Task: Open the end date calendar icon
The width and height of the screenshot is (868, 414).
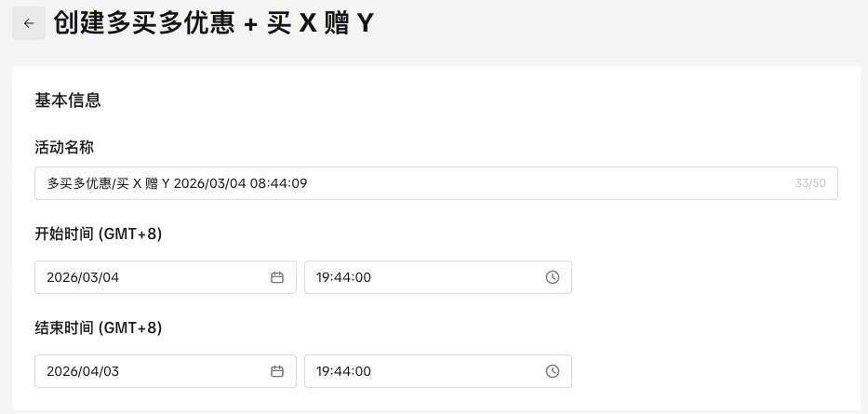Action: tap(277, 371)
